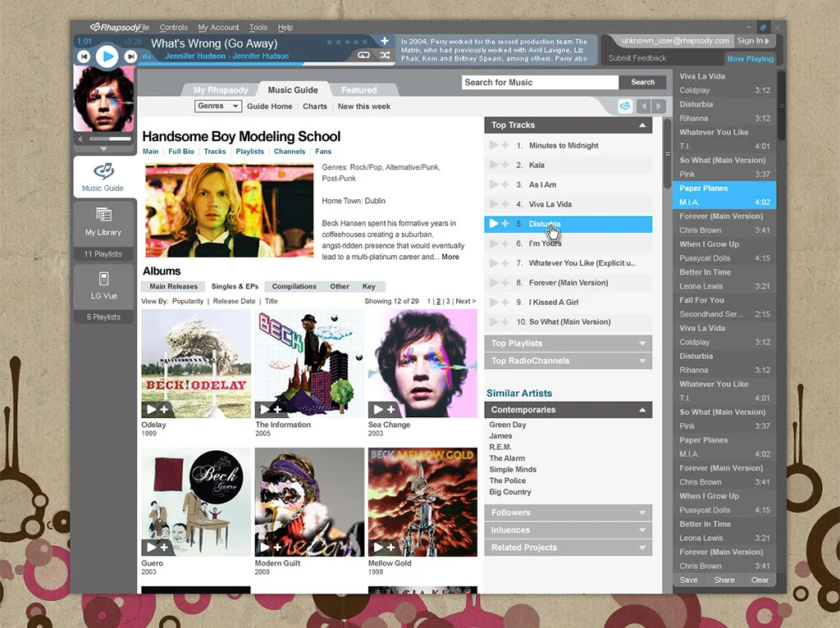
Task: Go to album page 2
Action: [x=438, y=302]
